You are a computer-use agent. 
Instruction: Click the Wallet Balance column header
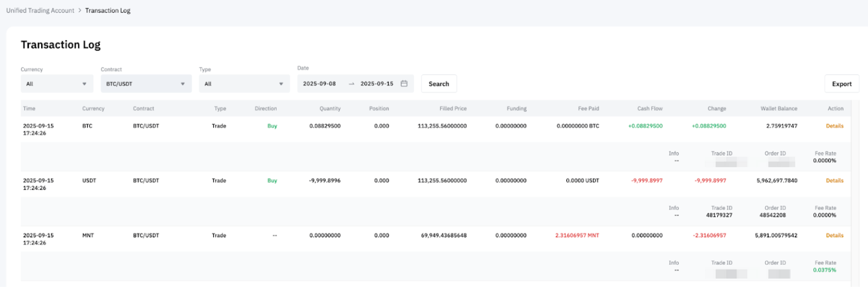778,109
